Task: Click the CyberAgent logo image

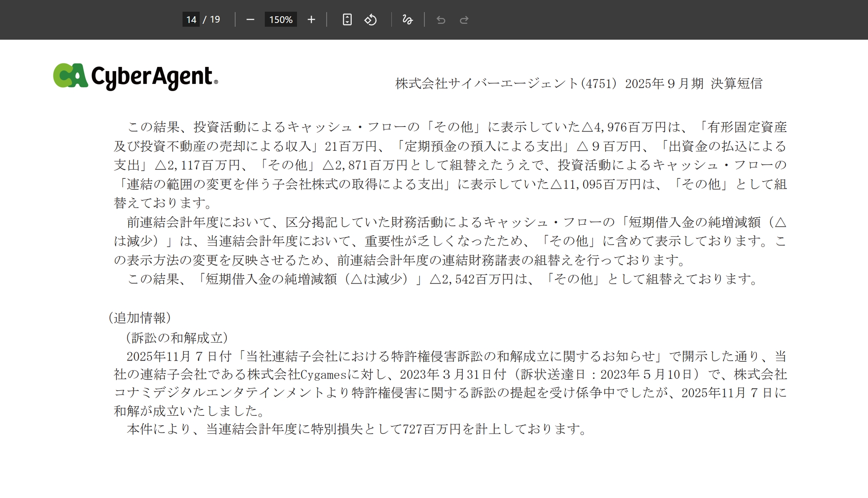Action: [135, 76]
